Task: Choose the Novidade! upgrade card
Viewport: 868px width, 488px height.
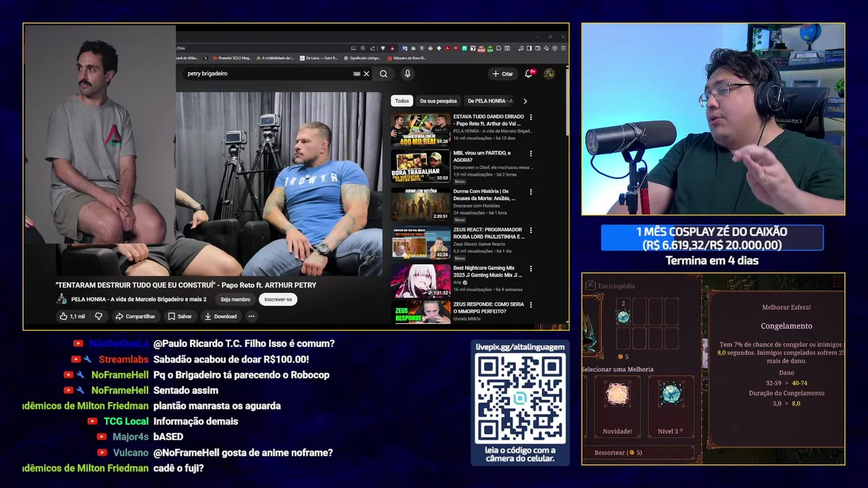Action: pyautogui.click(x=617, y=407)
